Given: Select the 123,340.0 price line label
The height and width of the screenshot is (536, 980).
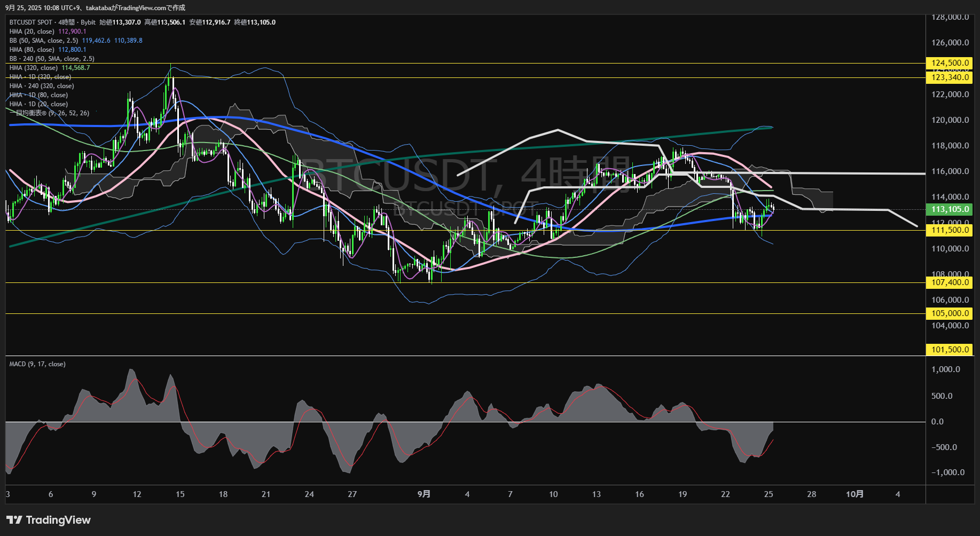Looking at the screenshot, I should click(950, 77).
